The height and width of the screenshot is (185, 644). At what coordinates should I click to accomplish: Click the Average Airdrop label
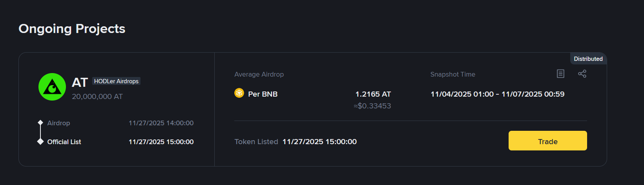click(x=259, y=74)
